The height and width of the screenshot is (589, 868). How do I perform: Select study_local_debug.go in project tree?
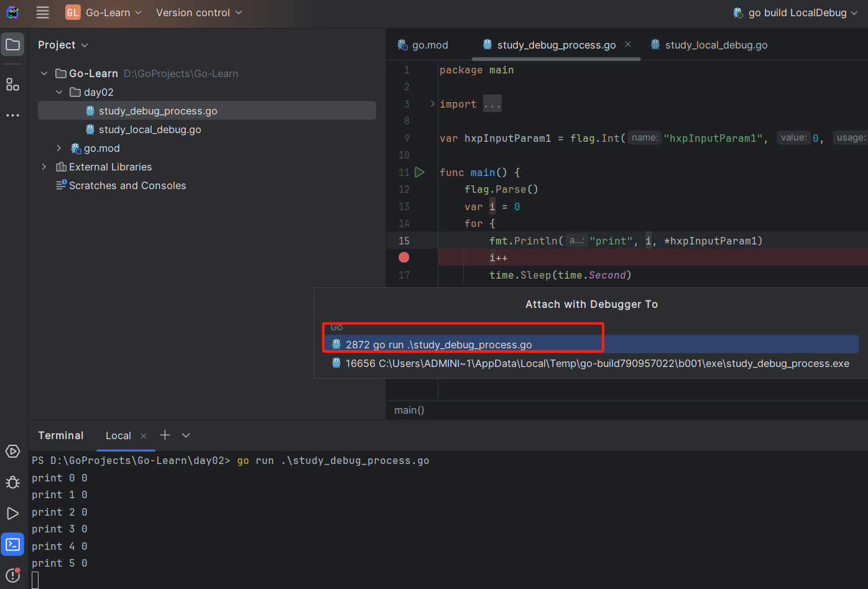pos(150,129)
